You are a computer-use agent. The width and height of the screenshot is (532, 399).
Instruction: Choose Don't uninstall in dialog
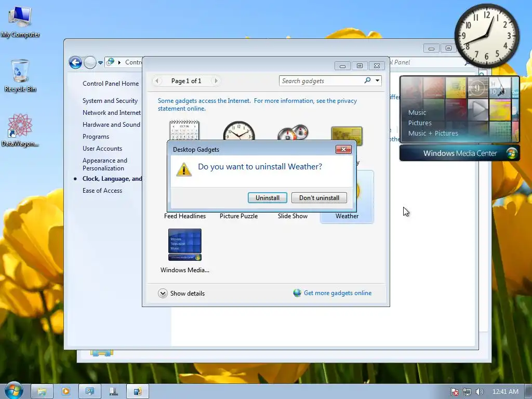319,198
